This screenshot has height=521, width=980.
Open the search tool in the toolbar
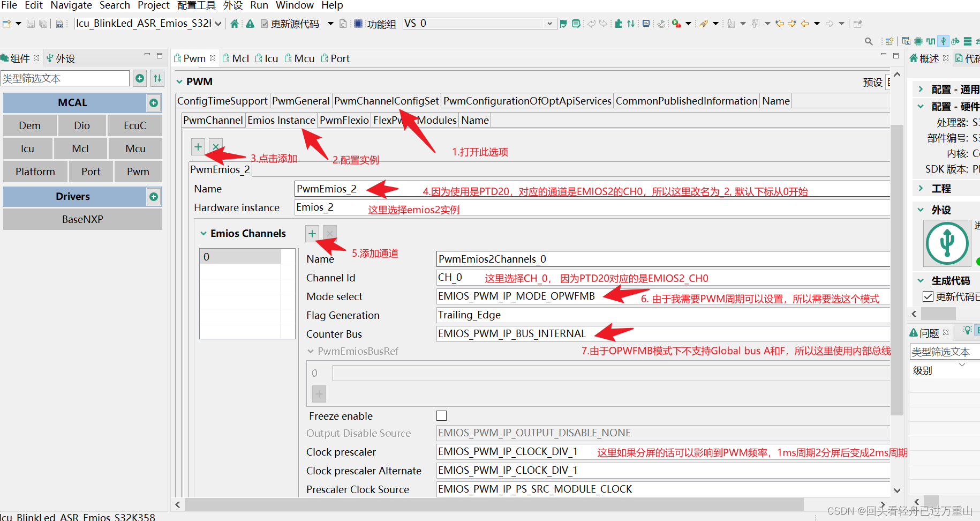click(x=869, y=41)
